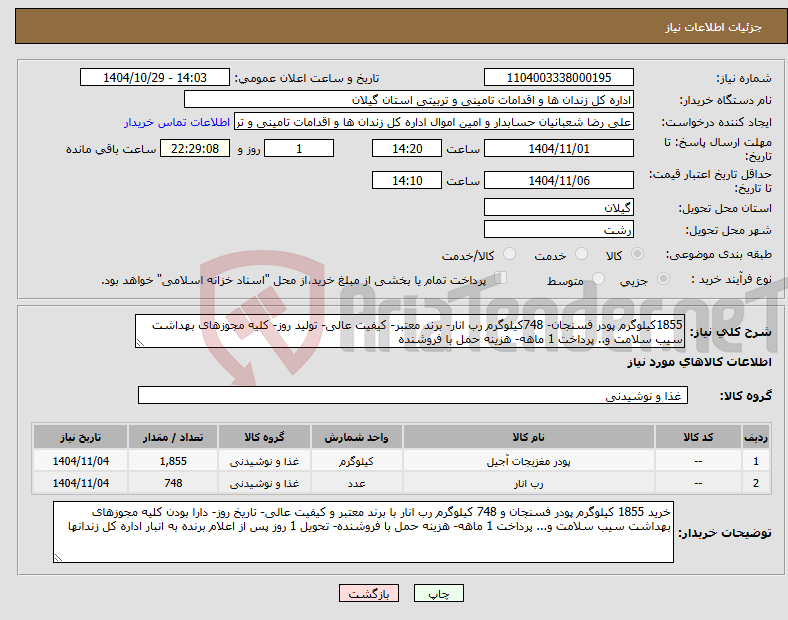Click the واحد شمارش column header
The image size is (788, 620).
356,437
